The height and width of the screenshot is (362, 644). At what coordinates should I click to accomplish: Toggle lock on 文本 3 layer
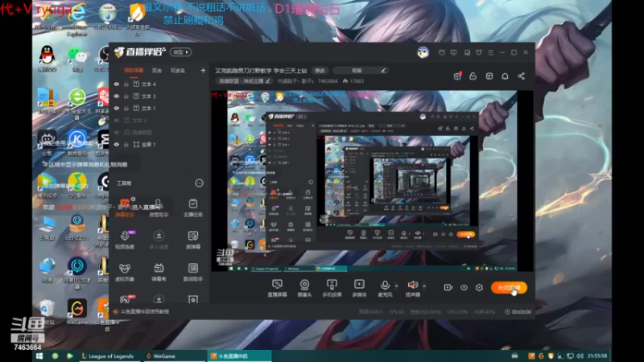(126, 96)
